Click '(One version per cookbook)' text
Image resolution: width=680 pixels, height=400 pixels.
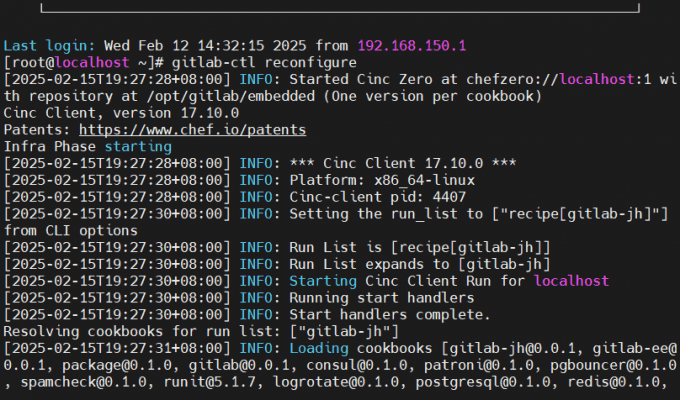tap(432, 96)
